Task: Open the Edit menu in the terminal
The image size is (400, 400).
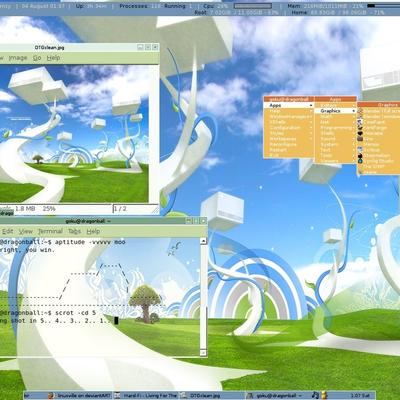Action: (8, 231)
